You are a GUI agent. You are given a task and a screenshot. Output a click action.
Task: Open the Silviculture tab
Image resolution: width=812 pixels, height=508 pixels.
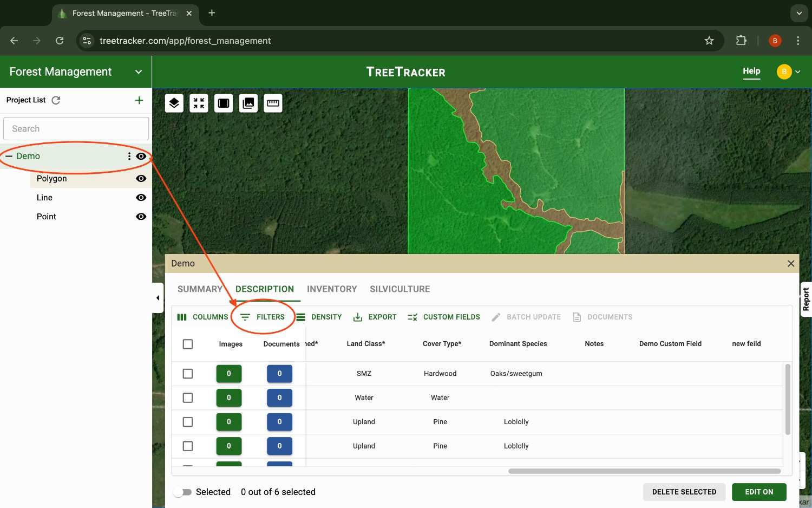coord(400,289)
